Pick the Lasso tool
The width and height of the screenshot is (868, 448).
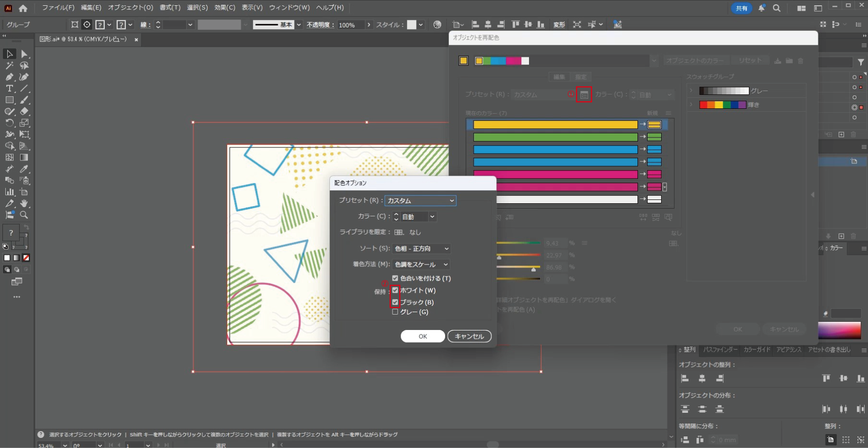(x=24, y=66)
